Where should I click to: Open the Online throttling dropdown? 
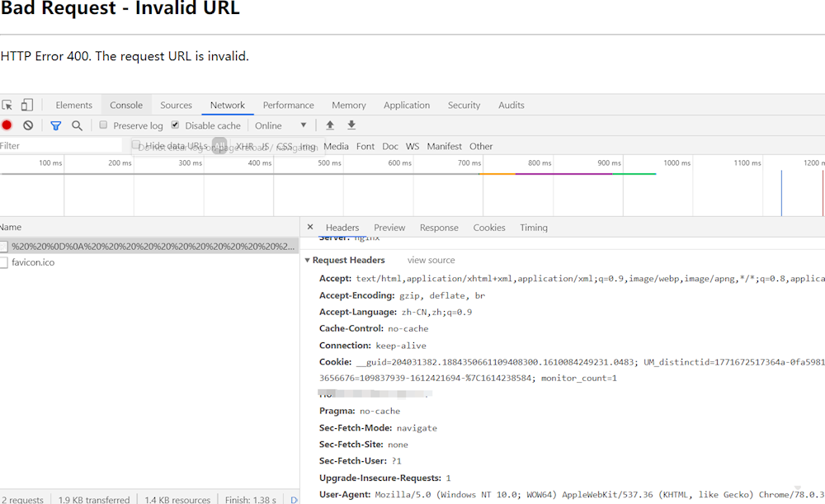tap(280, 125)
